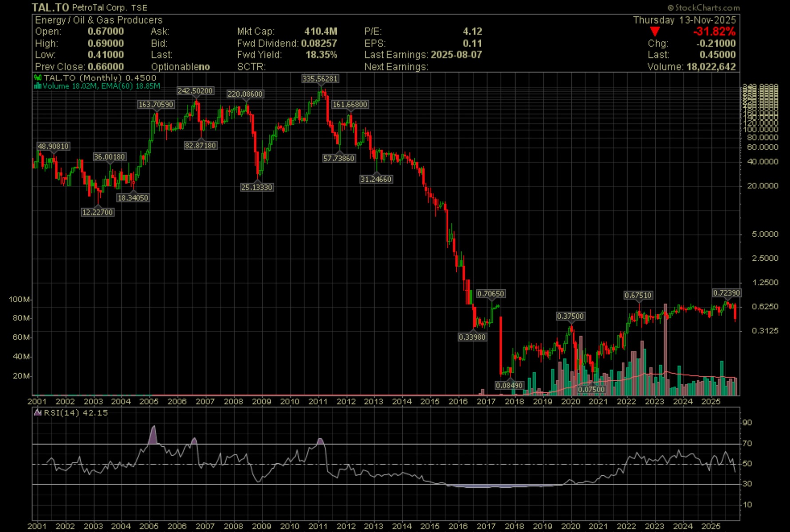
Task: Click the 220.08600 high price label
Action: pos(245,94)
